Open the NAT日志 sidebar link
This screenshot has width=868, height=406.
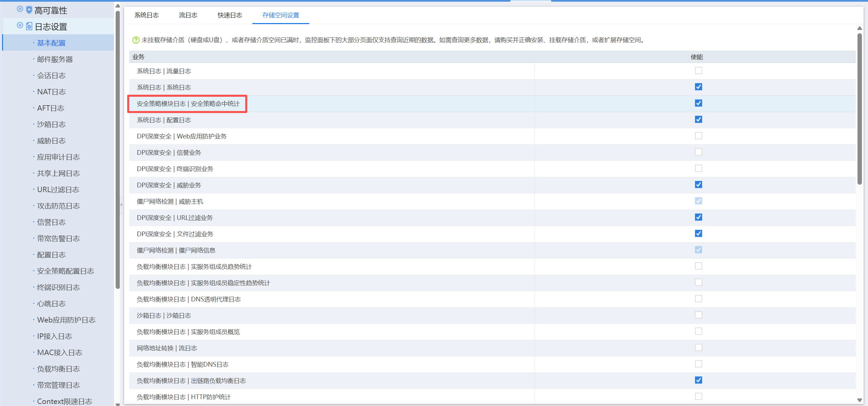[51, 92]
